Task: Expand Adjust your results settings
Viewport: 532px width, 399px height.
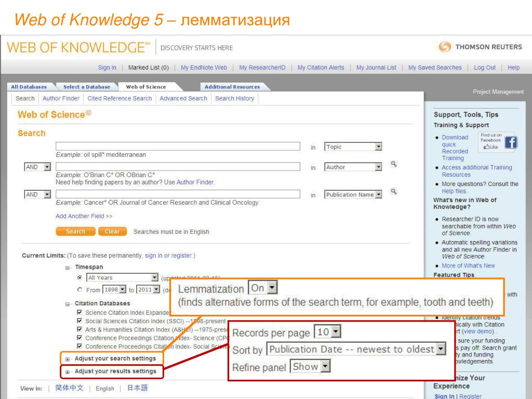Action: 67,372
